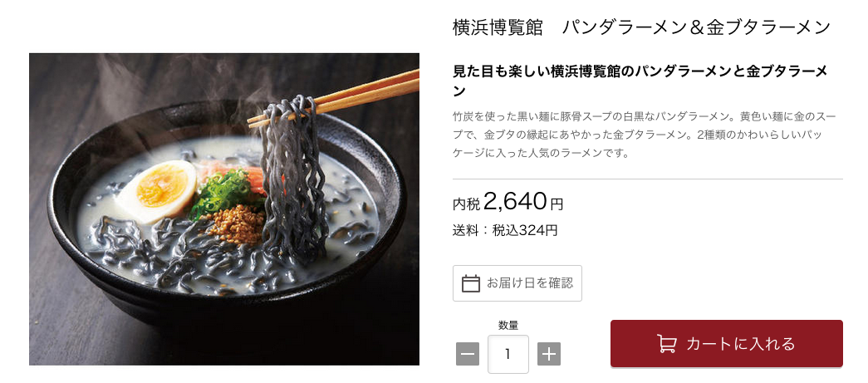This screenshot has height=383, width=868.
Task: Increase quantity with the plus icon
Action: point(548,354)
